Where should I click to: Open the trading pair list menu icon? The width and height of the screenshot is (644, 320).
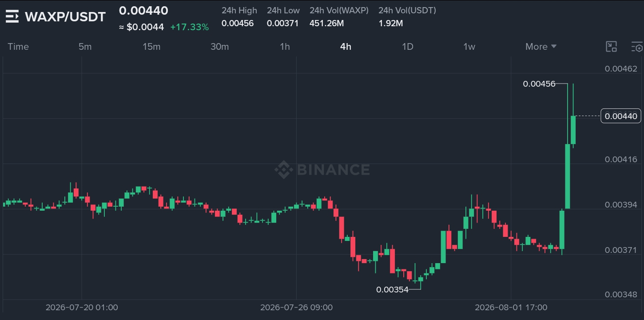tap(12, 16)
